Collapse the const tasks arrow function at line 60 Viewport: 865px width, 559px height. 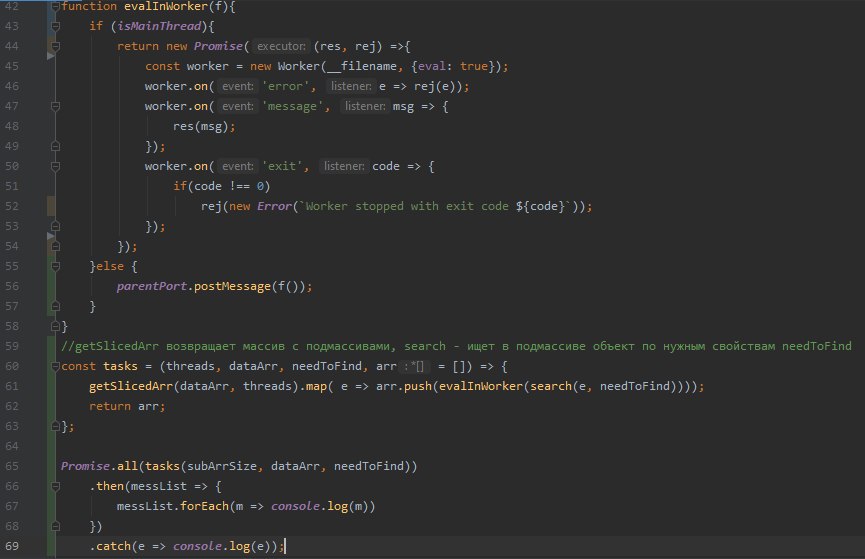[x=55, y=366]
